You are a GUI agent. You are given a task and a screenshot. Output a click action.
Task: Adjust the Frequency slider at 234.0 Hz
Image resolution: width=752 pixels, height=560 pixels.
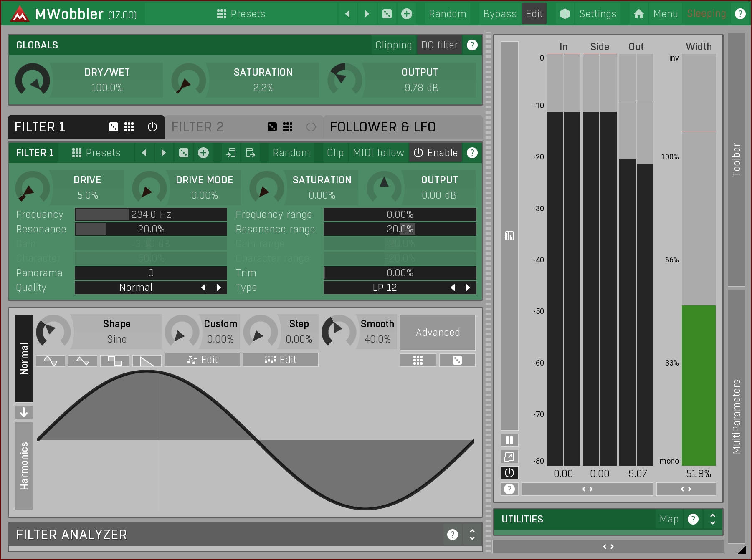click(x=151, y=214)
